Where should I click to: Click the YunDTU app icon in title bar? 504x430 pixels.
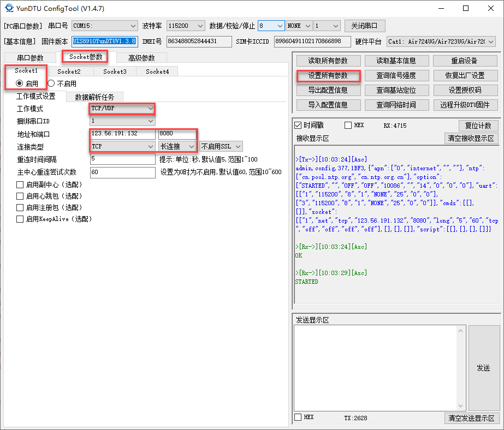click(9, 8)
